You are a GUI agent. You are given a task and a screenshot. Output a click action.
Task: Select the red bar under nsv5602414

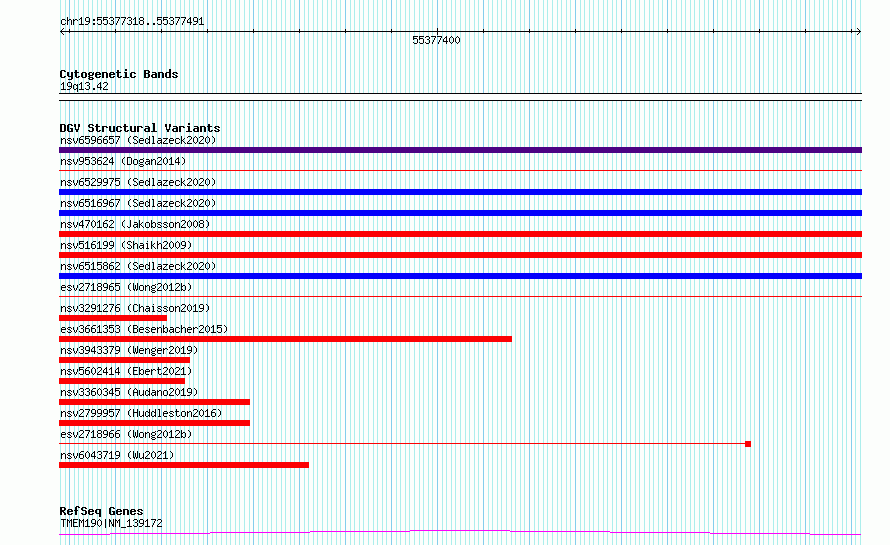pyautogui.click(x=122, y=381)
